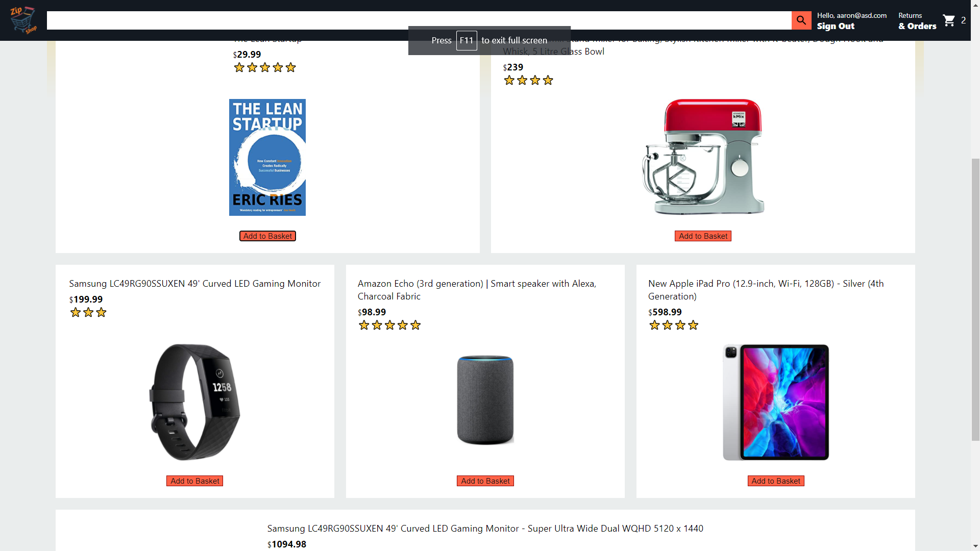This screenshot has height=551, width=980.
Task: Click the scrollbar down arrow
Action: 975,546
